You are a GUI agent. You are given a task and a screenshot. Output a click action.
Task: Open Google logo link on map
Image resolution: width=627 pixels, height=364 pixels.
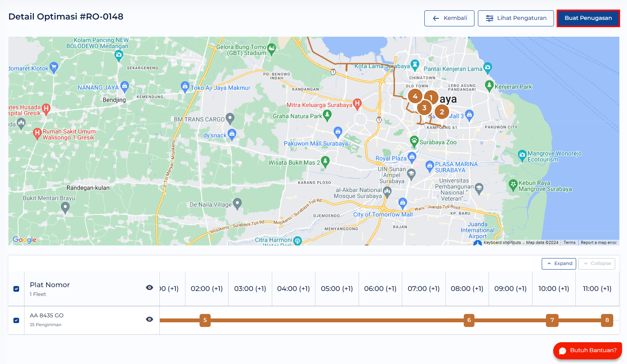(24, 240)
